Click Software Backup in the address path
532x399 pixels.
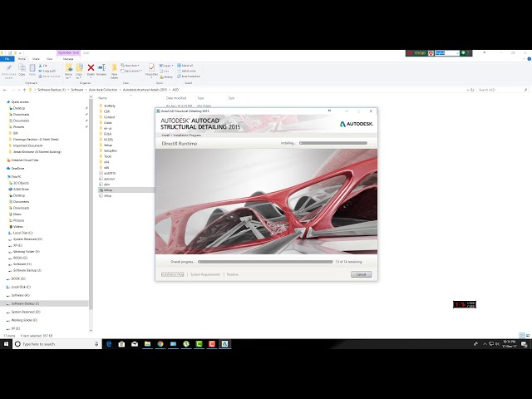pos(52,90)
